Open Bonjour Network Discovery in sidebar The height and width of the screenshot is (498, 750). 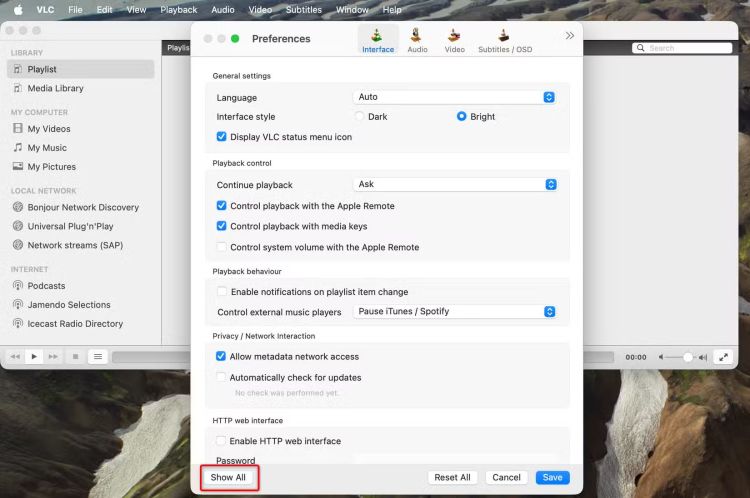[x=82, y=207]
